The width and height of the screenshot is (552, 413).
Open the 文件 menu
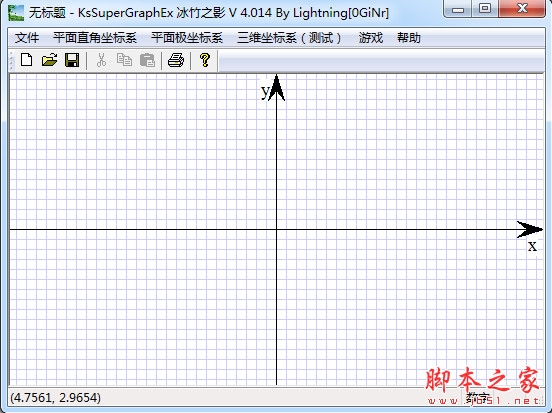coord(27,38)
